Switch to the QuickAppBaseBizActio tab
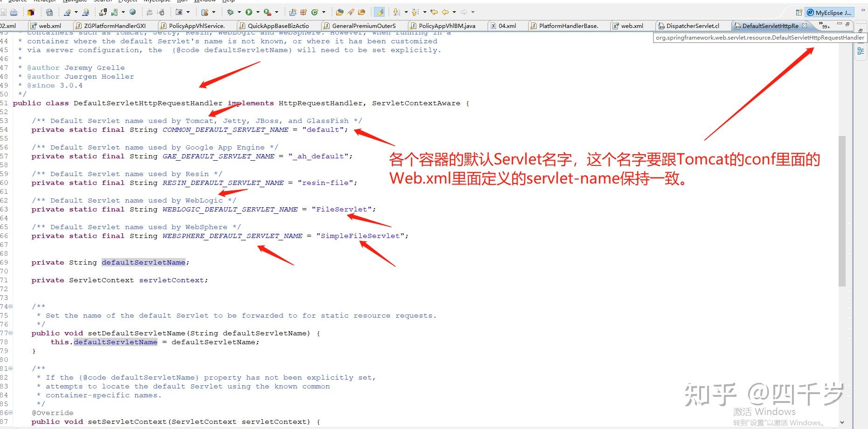The image size is (868, 429). point(278,26)
